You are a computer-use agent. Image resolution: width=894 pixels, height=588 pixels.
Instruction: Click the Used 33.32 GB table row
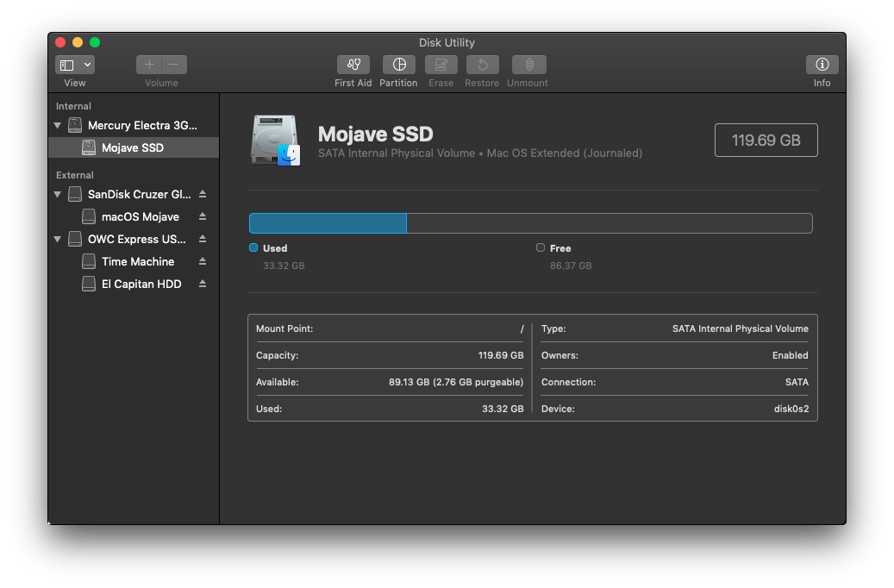pos(390,409)
